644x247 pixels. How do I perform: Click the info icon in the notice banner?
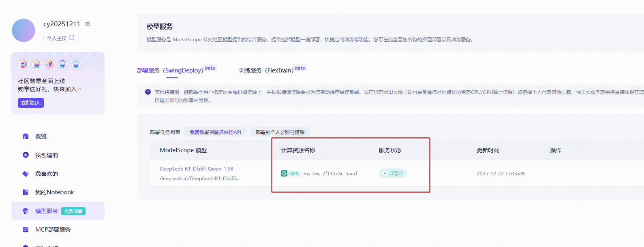[x=148, y=92]
